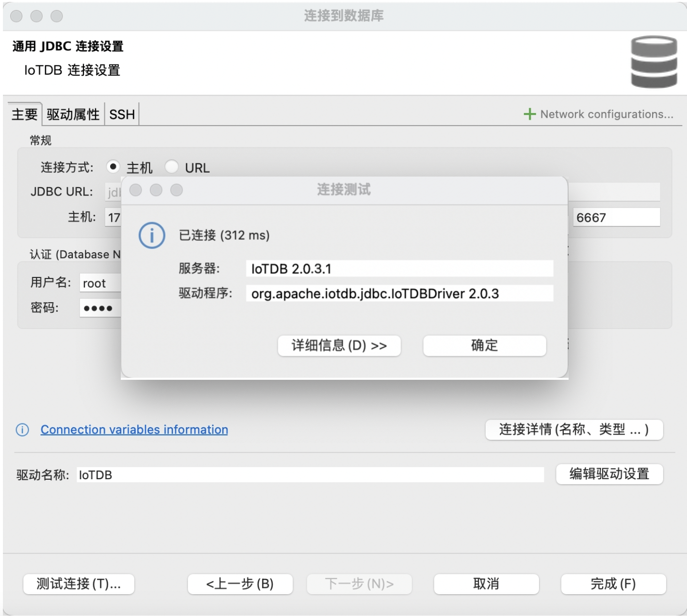Screen dimensions: 687x616
Task: Select the URL connection radio button
Action: click(x=171, y=167)
